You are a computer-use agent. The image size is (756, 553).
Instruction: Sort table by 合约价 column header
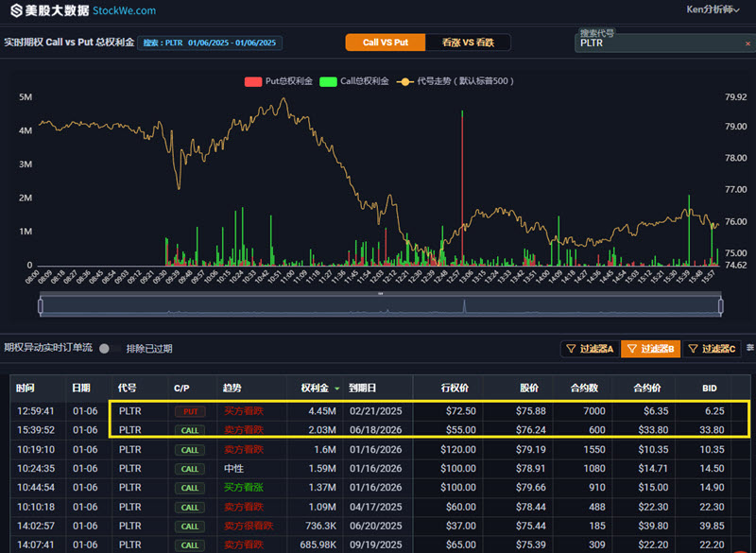tap(647, 389)
